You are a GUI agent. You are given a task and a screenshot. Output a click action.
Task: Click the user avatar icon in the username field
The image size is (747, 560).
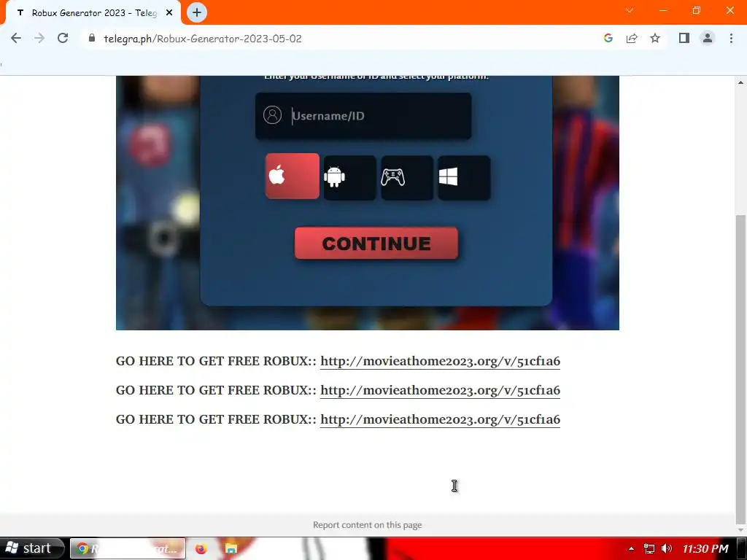point(273,115)
